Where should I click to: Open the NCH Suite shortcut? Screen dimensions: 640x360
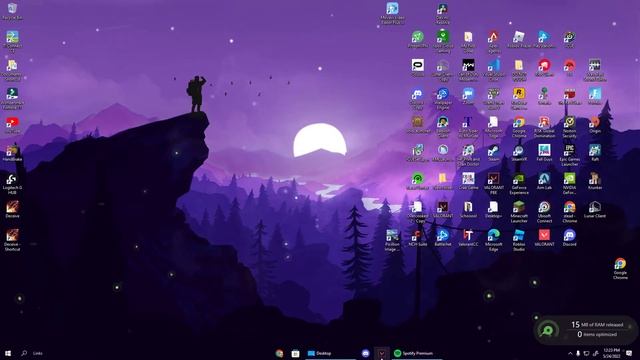pyautogui.click(x=418, y=238)
